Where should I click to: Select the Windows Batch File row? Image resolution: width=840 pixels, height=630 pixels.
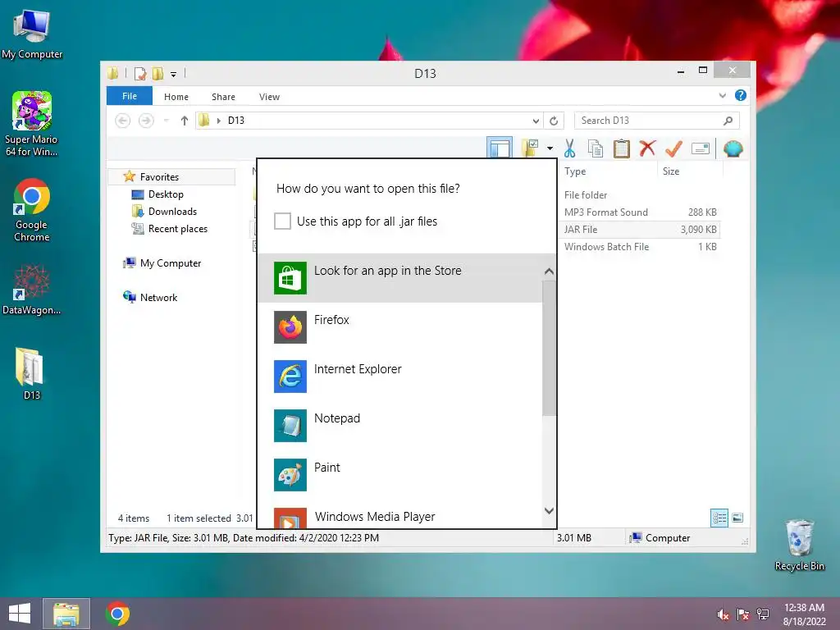(640, 246)
